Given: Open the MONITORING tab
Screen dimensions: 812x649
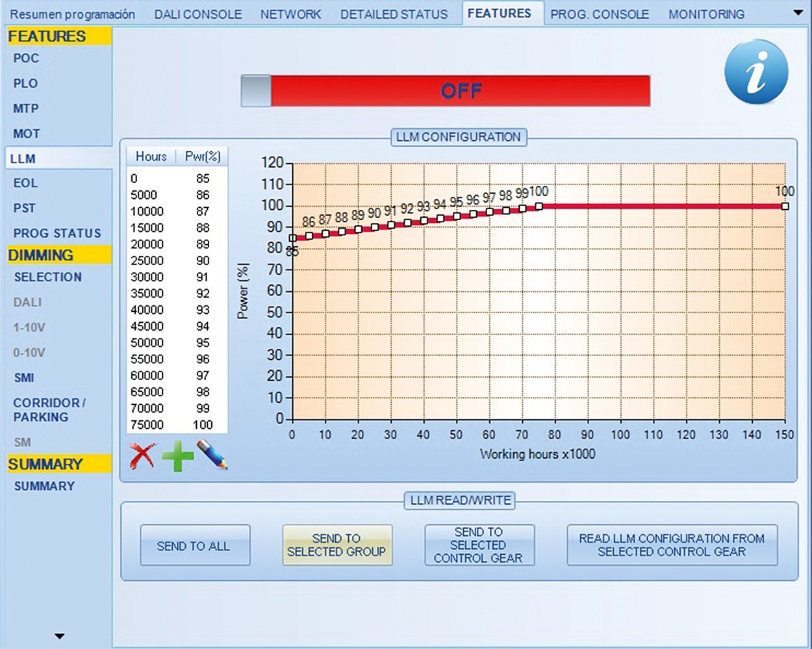Looking at the screenshot, I should [x=706, y=14].
